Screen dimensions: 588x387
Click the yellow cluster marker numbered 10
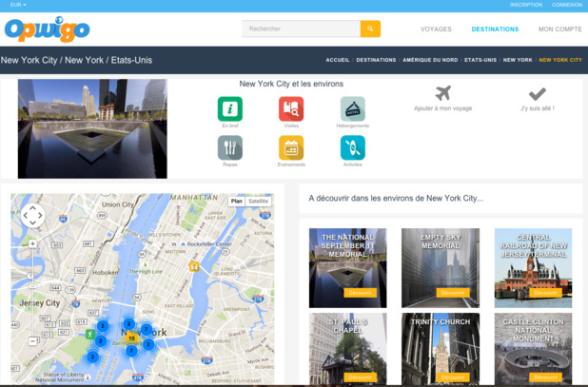[x=131, y=338]
